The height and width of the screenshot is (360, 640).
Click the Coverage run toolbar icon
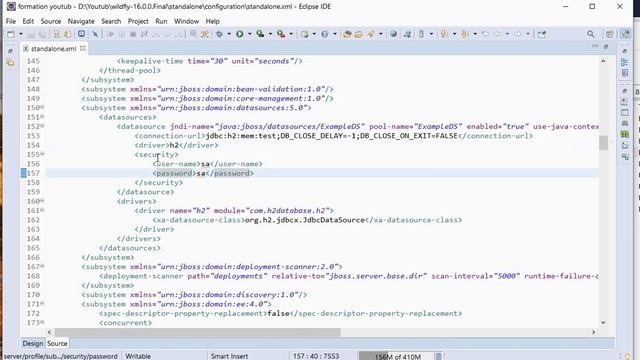click(x=260, y=34)
